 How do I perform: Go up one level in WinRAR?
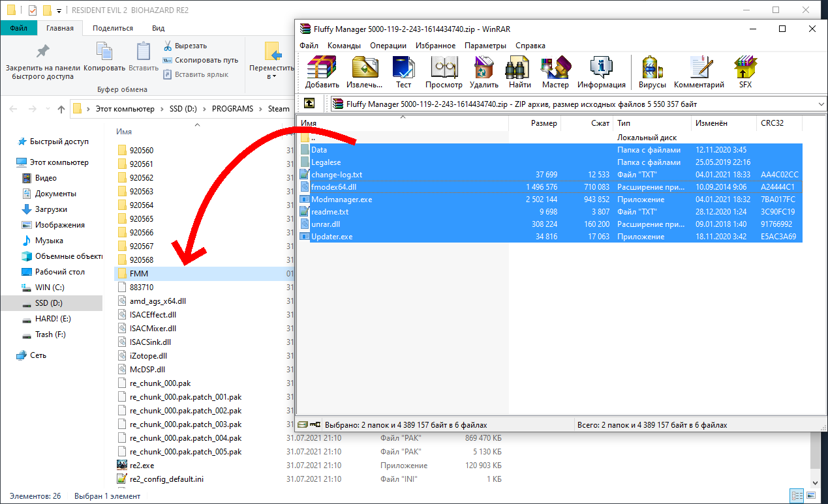tap(309, 104)
